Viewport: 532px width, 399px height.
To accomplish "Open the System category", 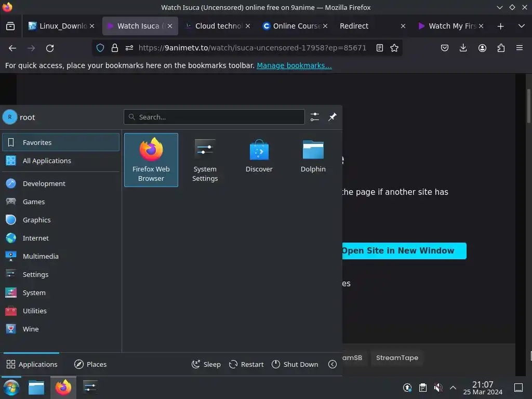I will tap(61, 292).
